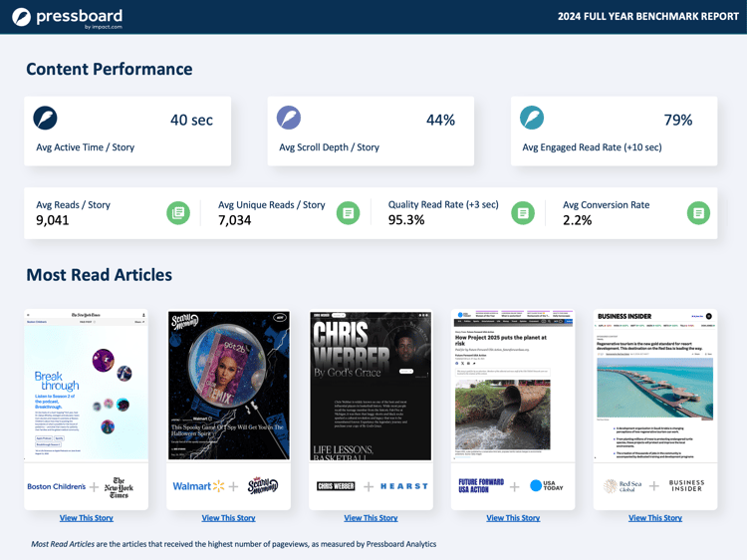Click the Walmart logo

click(x=198, y=486)
